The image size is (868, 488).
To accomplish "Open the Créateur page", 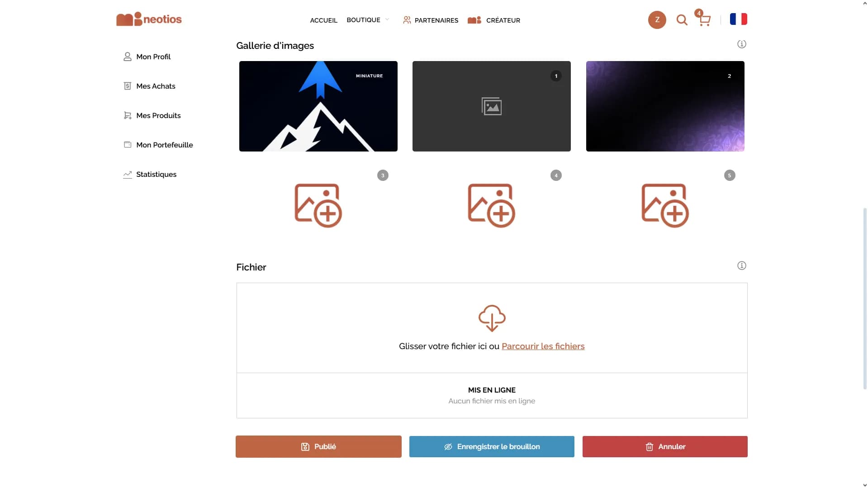I will point(503,20).
